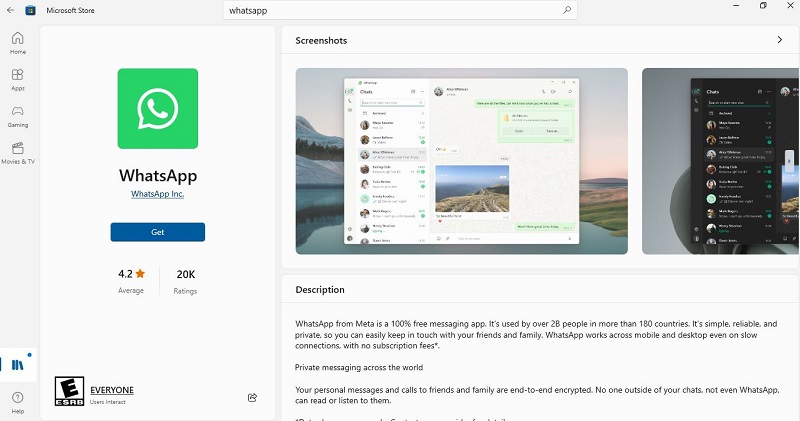Click the magnifier search icon
Viewport: 800px width, 421px height.
(567, 10)
